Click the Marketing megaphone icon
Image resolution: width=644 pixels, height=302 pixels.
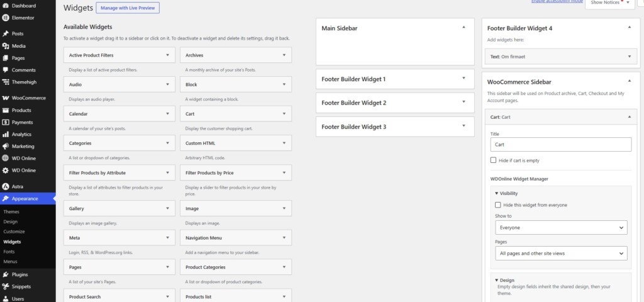pos(6,146)
